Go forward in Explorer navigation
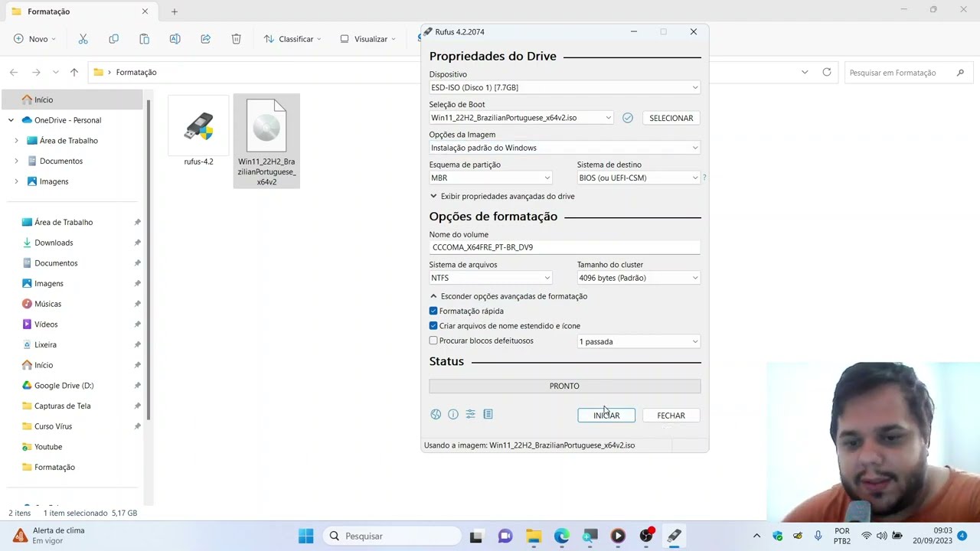This screenshot has height=551, width=980. coord(36,72)
